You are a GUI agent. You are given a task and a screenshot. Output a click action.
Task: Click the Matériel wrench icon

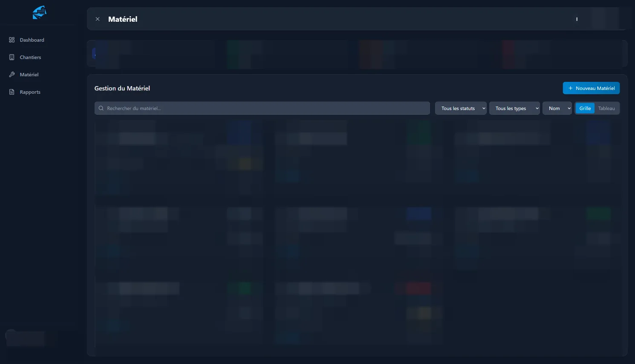pos(12,74)
